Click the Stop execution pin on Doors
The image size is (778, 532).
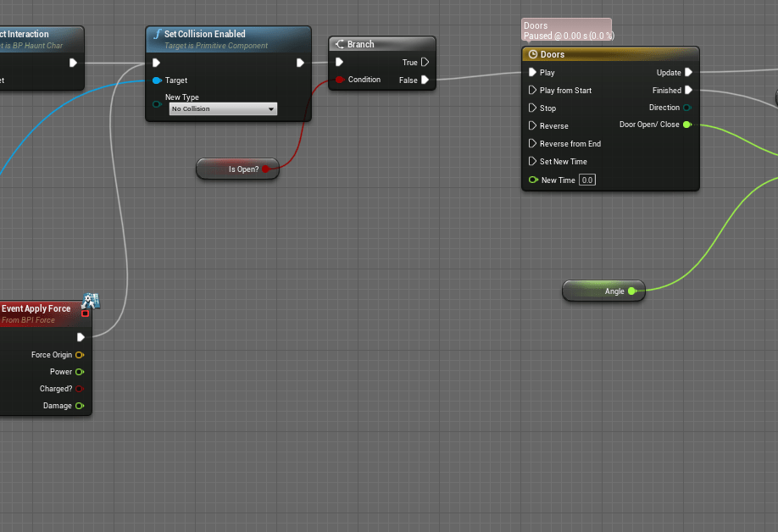[532, 108]
